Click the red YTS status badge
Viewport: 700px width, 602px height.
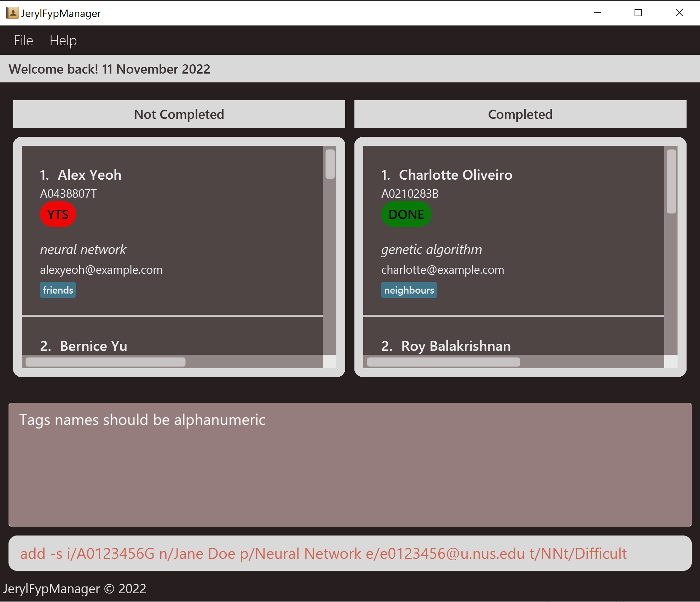click(58, 214)
